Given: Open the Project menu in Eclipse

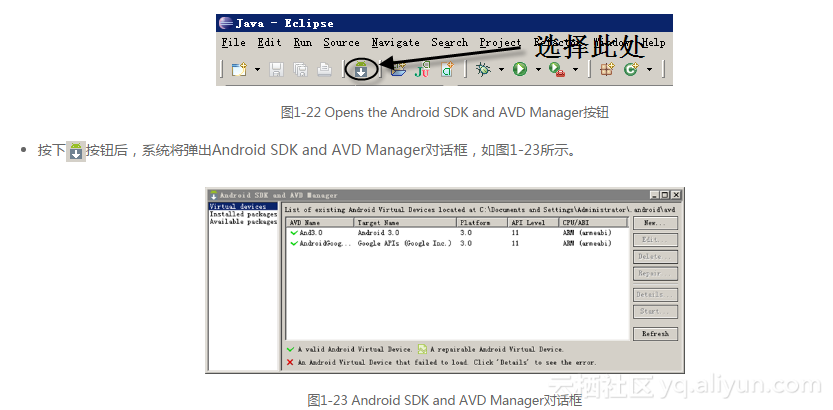Looking at the screenshot, I should (500, 42).
